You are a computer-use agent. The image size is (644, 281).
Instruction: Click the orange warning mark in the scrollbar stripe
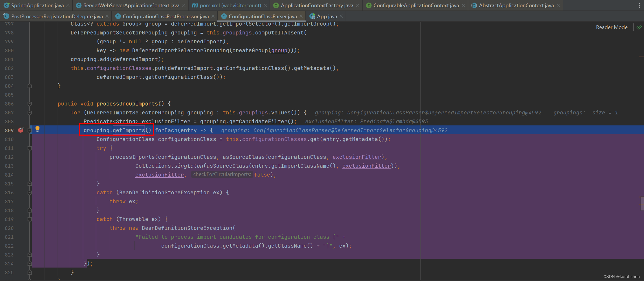tap(641, 57)
